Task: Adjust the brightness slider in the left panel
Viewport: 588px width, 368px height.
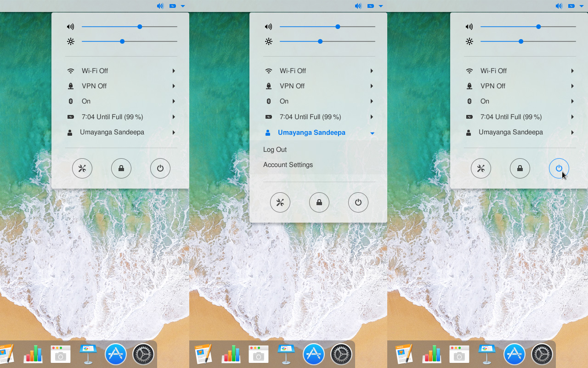Action: (x=130, y=41)
